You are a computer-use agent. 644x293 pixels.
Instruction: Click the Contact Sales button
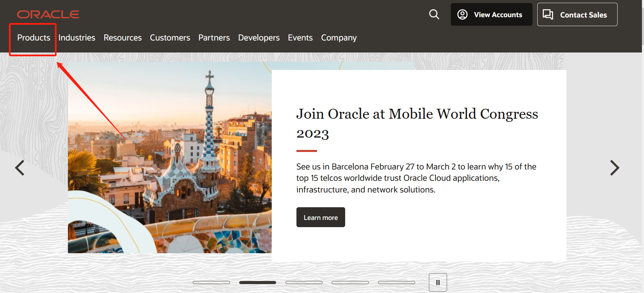(x=577, y=14)
